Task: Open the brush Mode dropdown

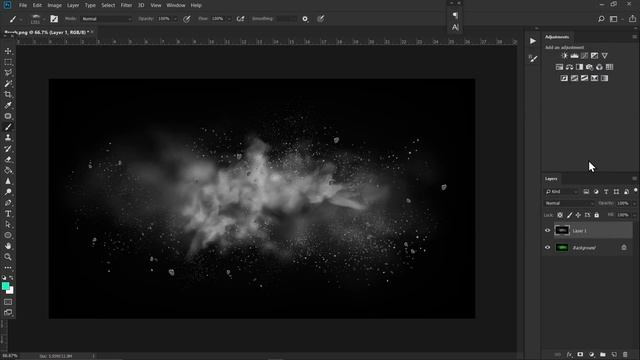Action: click(106, 19)
